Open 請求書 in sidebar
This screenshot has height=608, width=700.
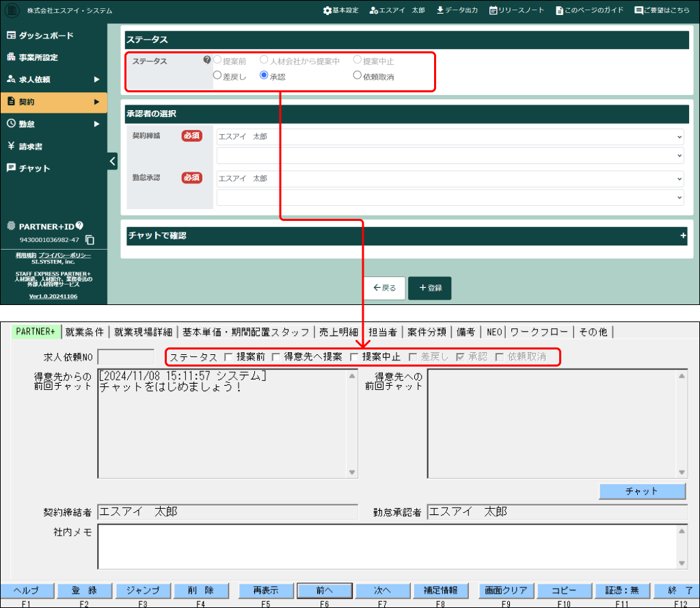pos(25,146)
